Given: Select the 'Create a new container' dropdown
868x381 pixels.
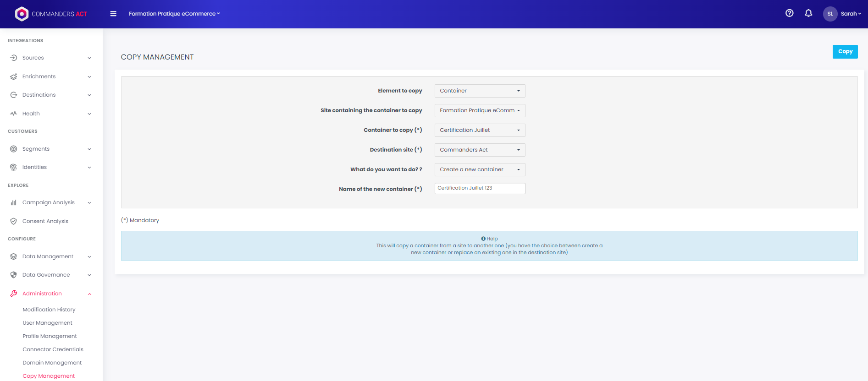Looking at the screenshot, I should pyautogui.click(x=480, y=169).
